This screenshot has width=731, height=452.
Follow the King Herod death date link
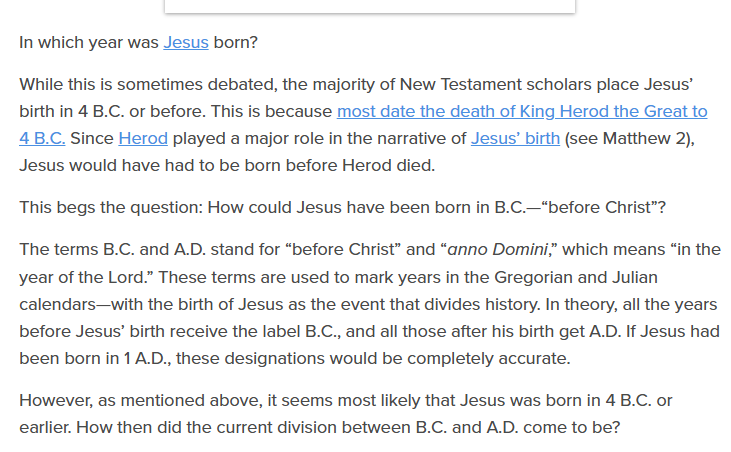tap(521, 111)
